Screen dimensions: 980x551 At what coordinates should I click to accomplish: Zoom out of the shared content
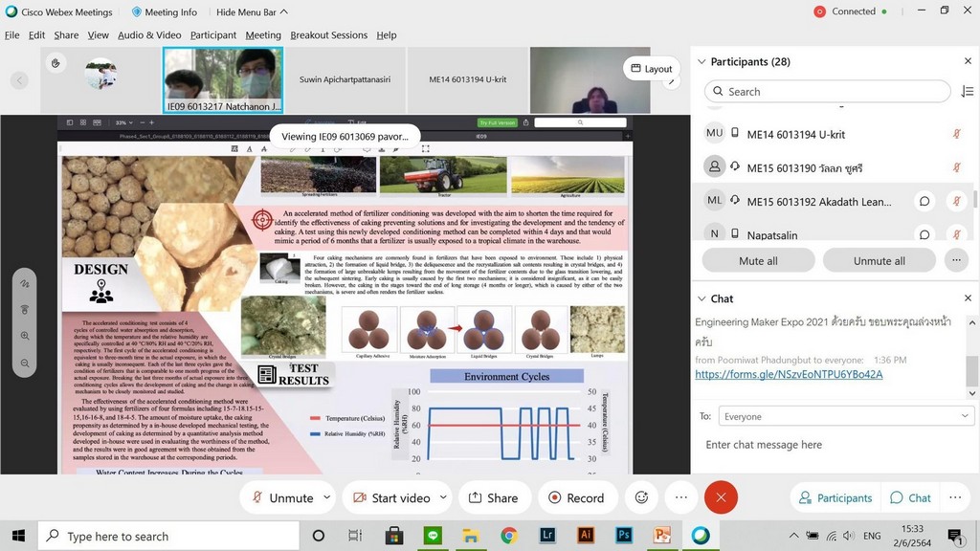[x=25, y=364]
